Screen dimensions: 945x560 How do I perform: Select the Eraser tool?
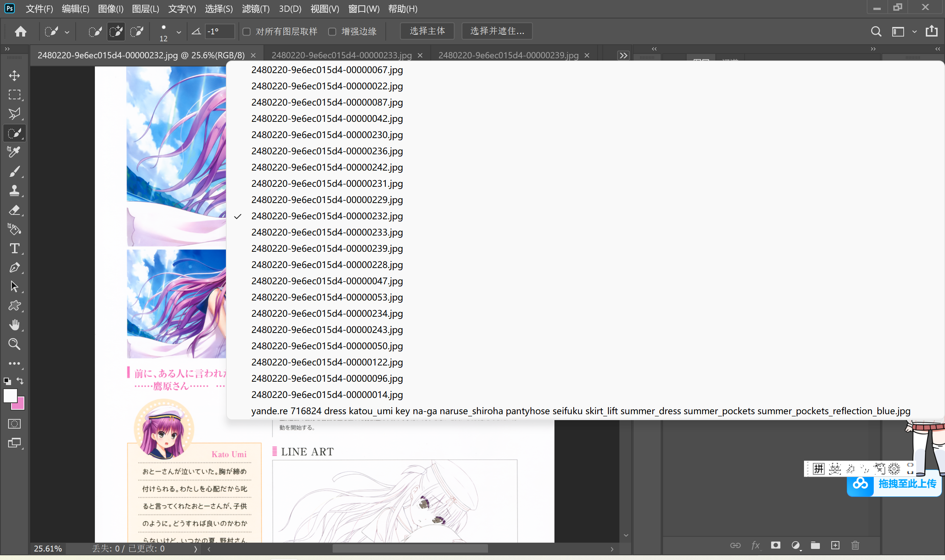[14, 210]
